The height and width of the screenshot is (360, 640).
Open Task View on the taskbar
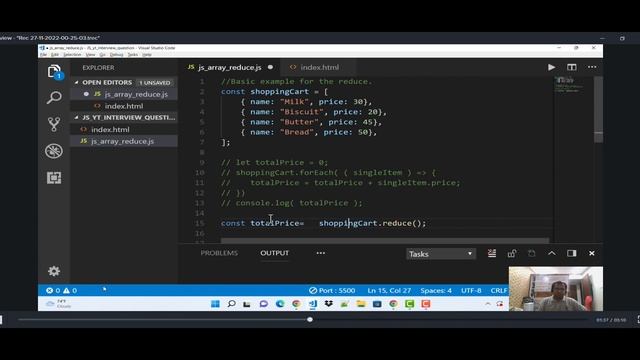point(247,304)
